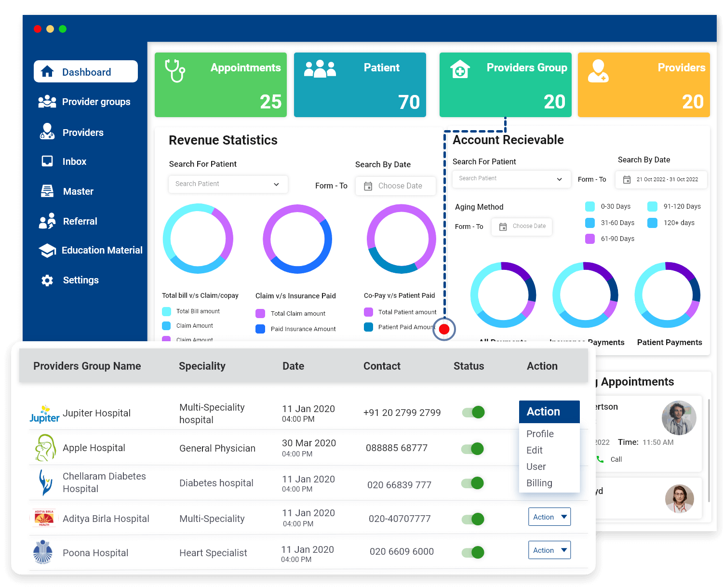This screenshot has height=588, width=723.
Task: Click the Providers card user icon
Action: point(599,70)
